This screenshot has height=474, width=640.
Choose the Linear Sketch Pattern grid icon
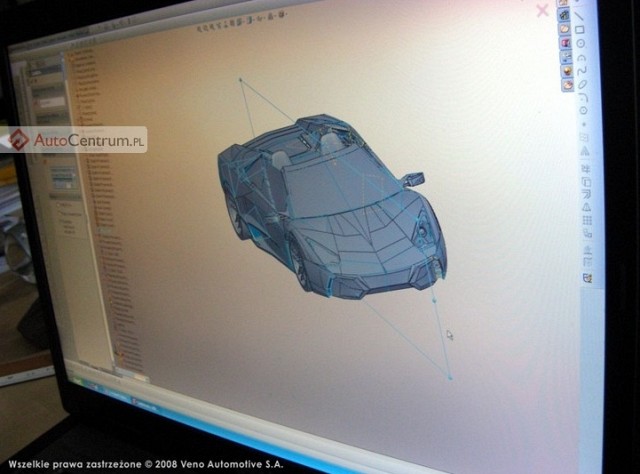point(587,220)
